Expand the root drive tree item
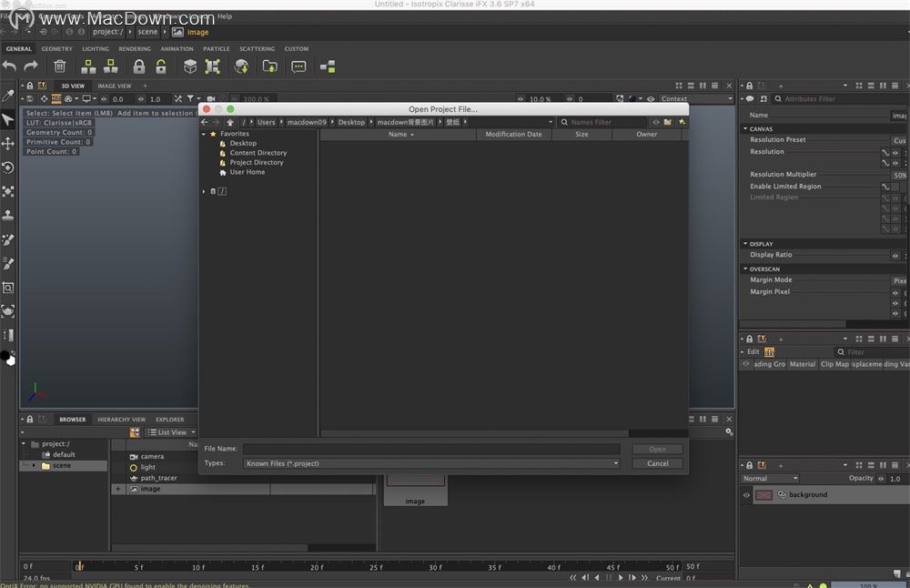The image size is (910, 588). point(204,191)
